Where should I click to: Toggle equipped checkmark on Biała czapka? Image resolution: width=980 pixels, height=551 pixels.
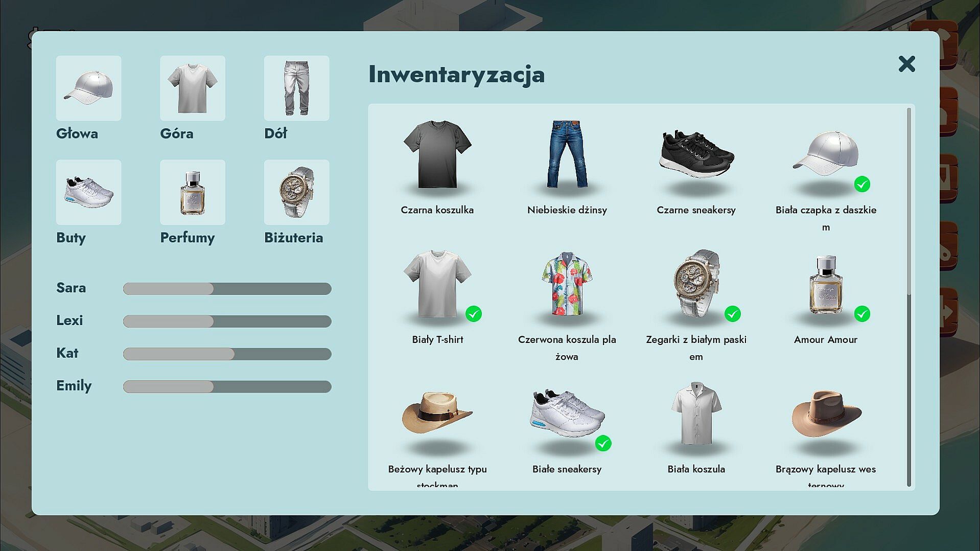[862, 184]
